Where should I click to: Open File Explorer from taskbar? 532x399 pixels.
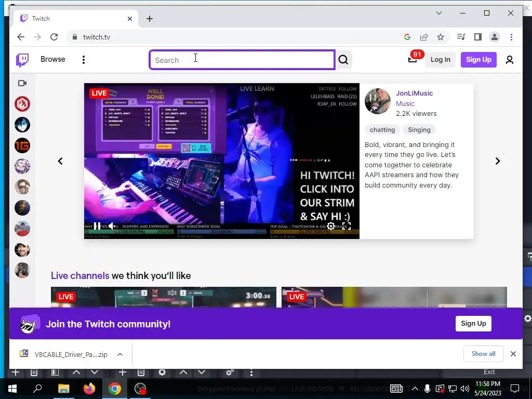tap(63, 389)
